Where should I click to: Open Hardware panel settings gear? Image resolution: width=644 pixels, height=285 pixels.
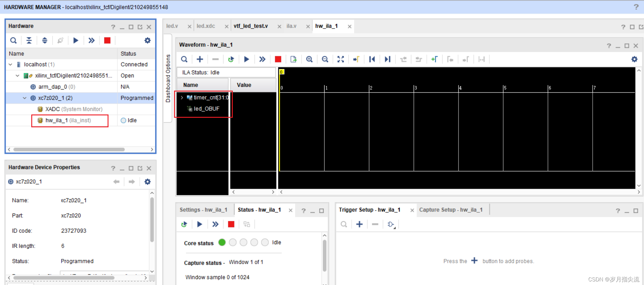click(148, 40)
